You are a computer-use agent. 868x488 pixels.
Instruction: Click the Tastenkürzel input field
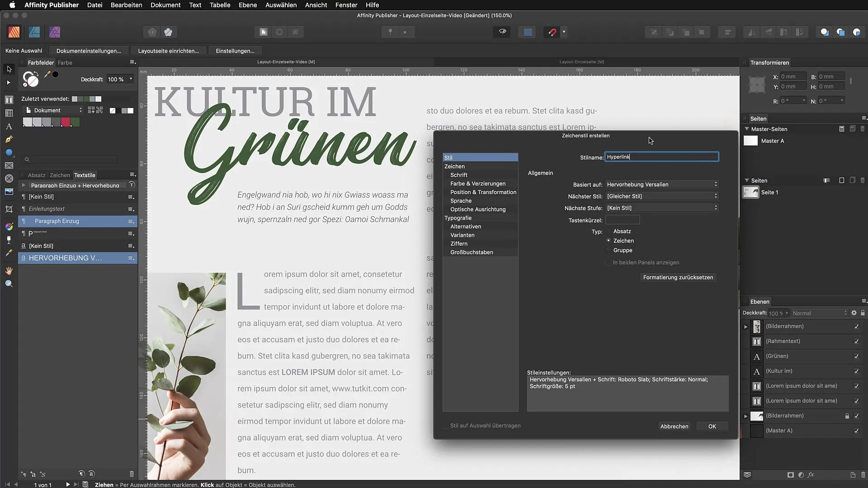(623, 220)
